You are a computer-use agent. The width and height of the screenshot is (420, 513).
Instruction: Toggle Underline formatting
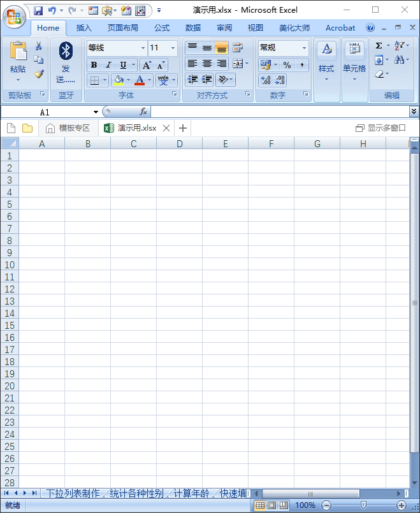(x=123, y=65)
